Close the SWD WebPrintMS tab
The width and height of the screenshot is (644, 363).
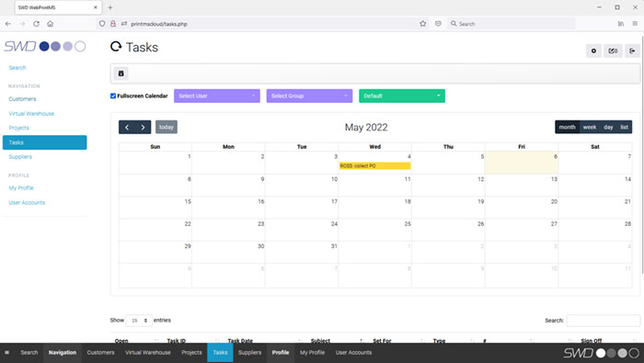coord(96,7)
